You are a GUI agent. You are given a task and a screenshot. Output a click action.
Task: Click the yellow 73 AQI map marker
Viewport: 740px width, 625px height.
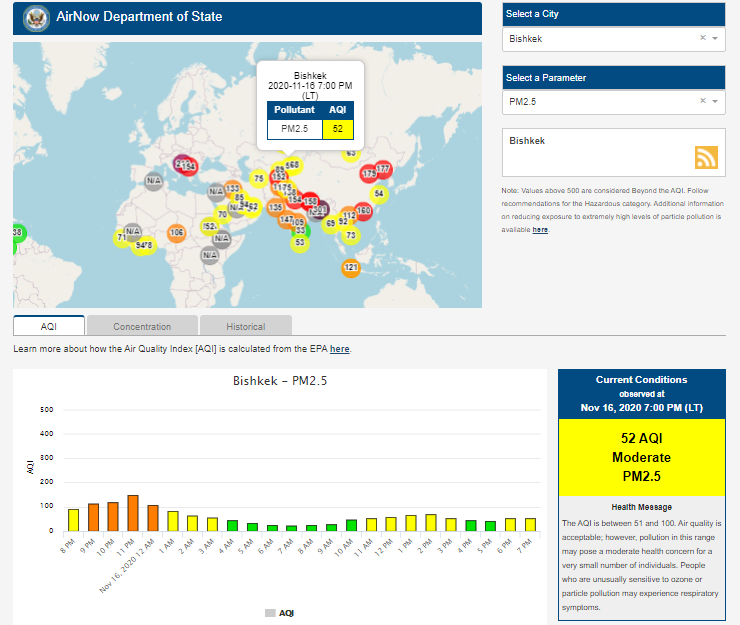[x=350, y=235]
